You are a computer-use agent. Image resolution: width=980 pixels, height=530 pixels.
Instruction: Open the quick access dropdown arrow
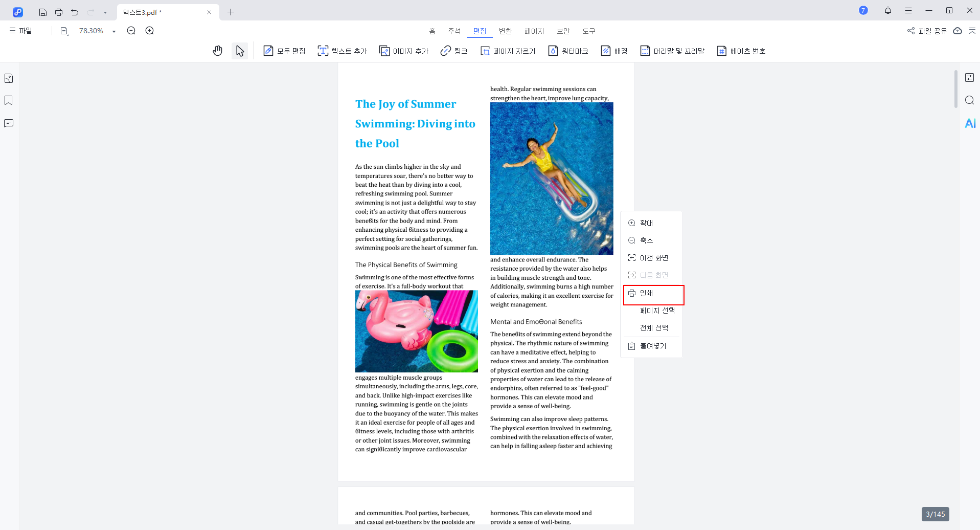click(x=105, y=12)
